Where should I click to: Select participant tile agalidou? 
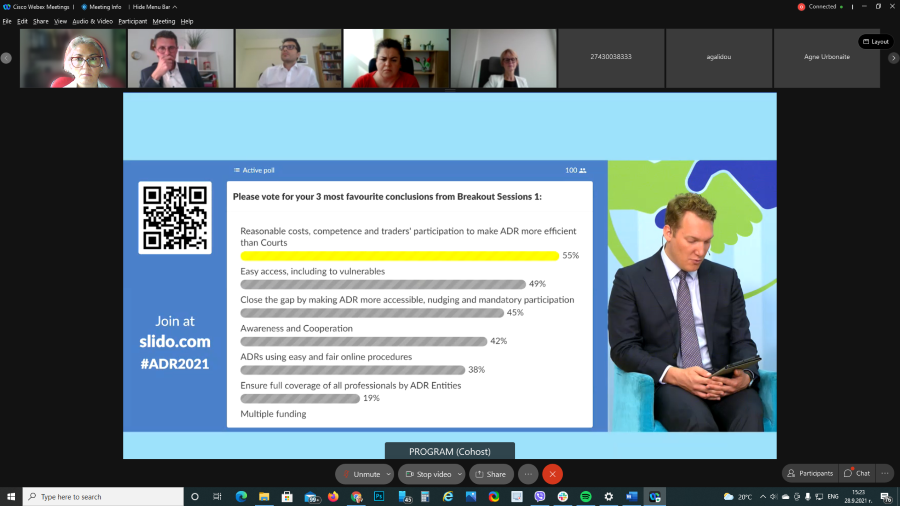719,59
